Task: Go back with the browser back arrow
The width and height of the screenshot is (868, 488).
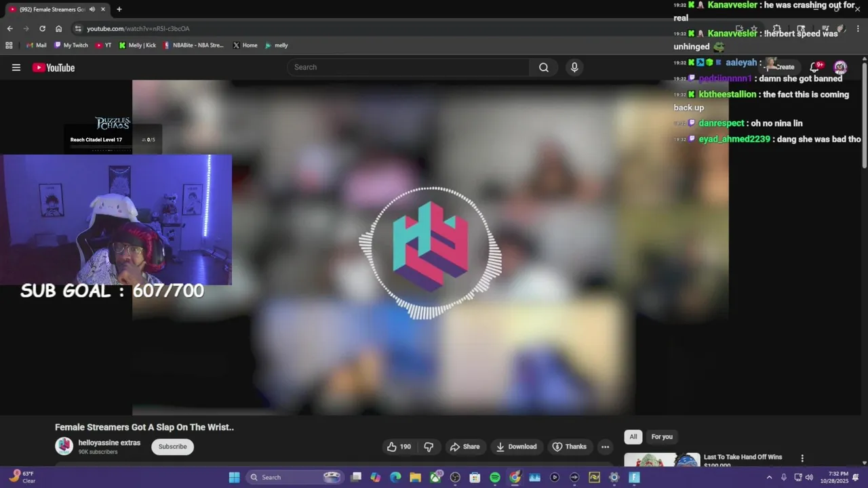Action: tap(10, 28)
